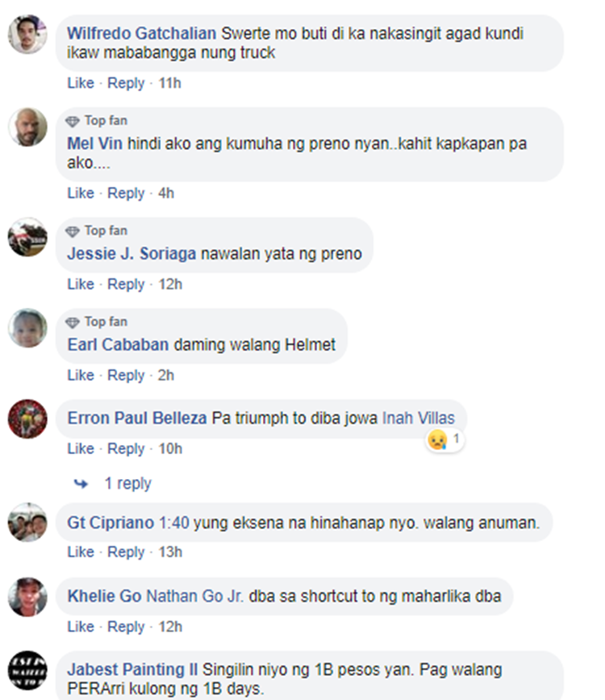Click the Top fan badge icon above Earl Cababan
Image resolution: width=605 pixels, height=700 pixels.
pyautogui.click(x=73, y=323)
